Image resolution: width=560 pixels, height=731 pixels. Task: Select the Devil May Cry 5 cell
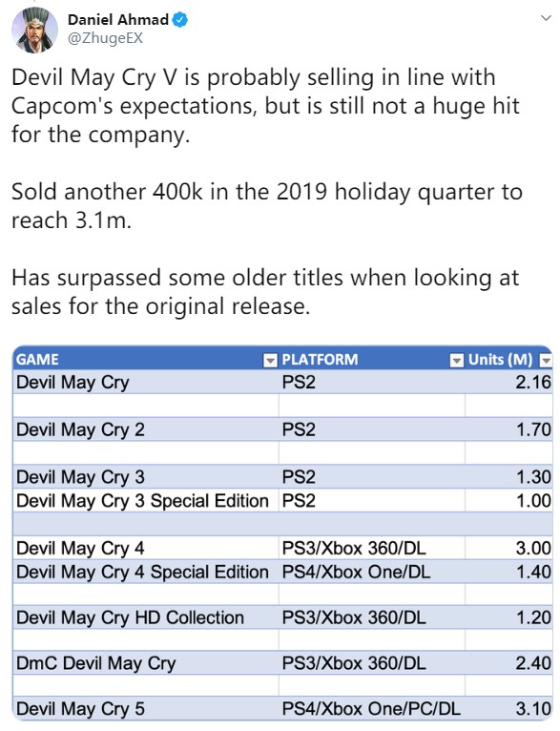[x=146, y=709]
